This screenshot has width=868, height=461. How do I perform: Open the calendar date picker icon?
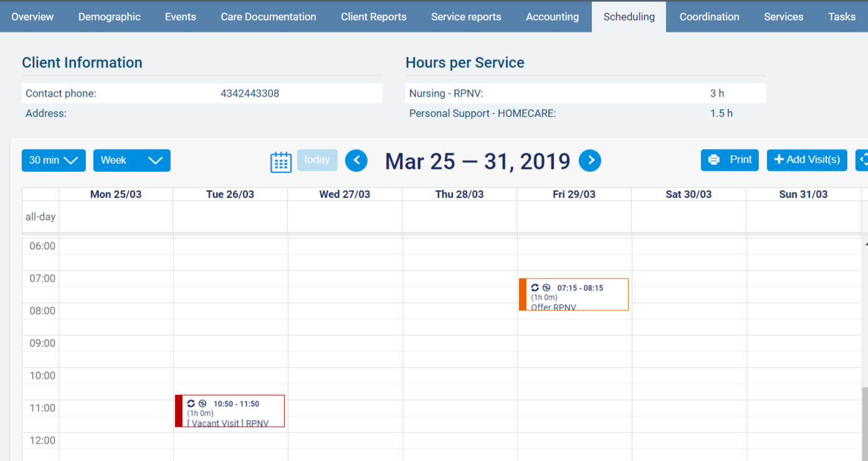[281, 161]
